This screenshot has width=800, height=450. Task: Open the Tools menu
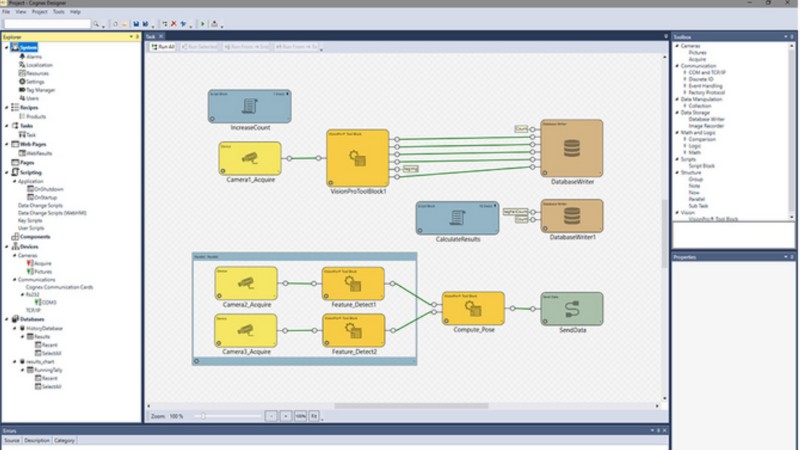coord(59,12)
